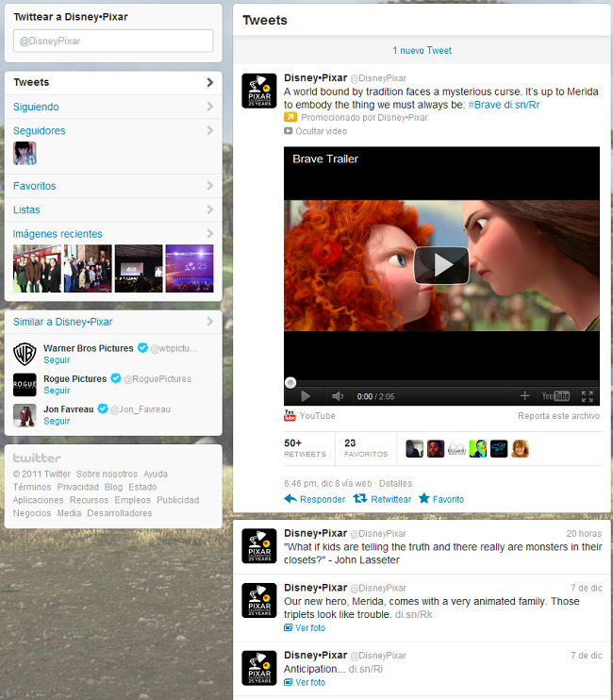Toggle fullscreen on the video player

coord(588,396)
